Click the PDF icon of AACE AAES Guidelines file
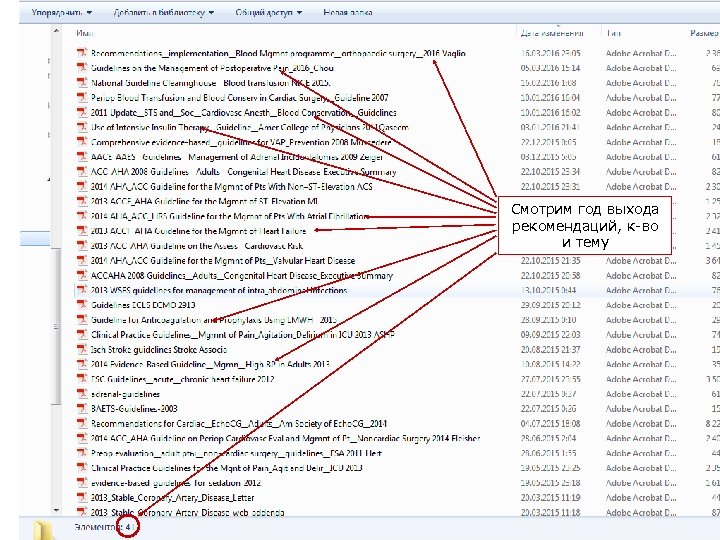The width and height of the screenshot is (720, 540). click(x=82, y=157)
